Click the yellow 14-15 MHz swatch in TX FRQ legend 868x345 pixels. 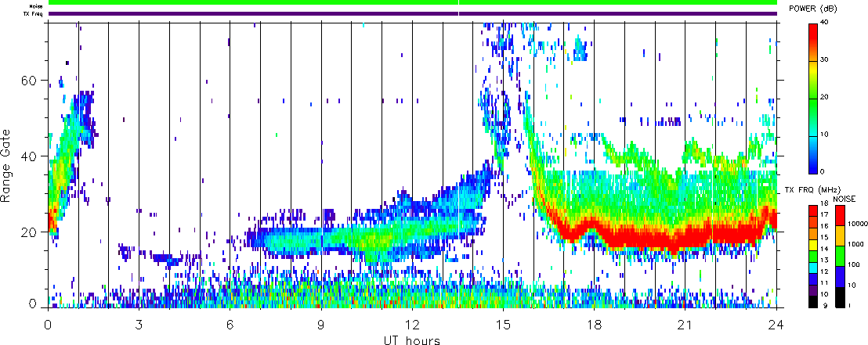click(x=812, y=245)
